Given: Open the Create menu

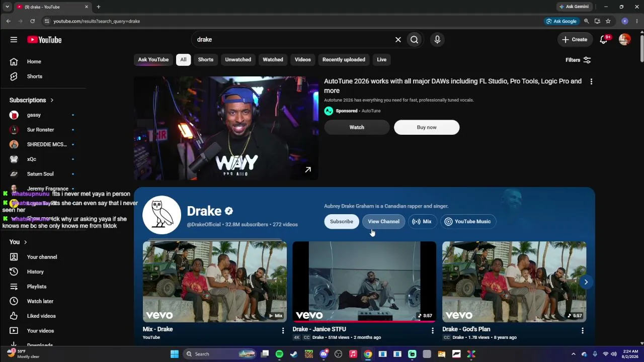Looking at the screenshot, I should (x=575, y=40).
